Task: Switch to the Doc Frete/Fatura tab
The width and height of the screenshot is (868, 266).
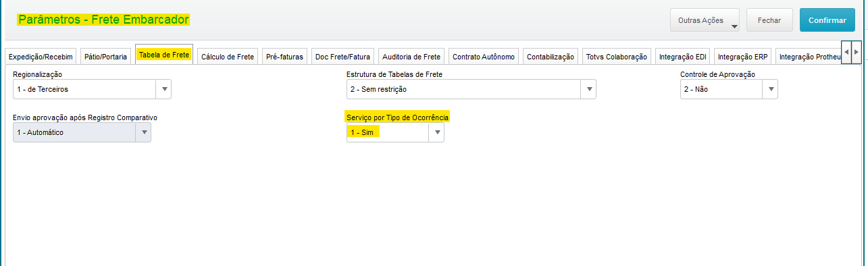Action: point(343,57)
